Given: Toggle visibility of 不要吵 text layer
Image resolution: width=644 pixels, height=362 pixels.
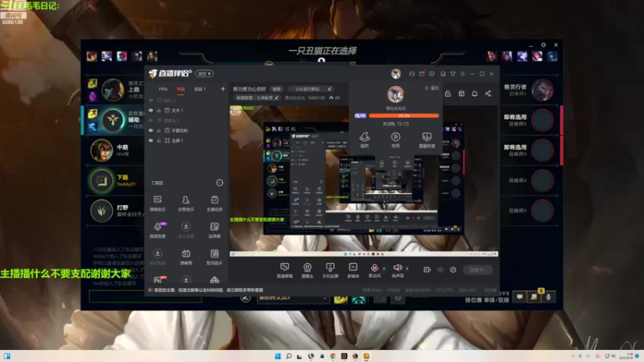Looking at the screenshot, I should (151, 130).
